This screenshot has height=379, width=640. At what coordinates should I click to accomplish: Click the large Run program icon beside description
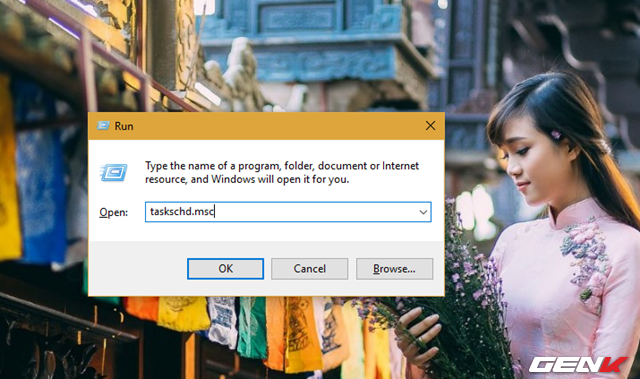click(114, 173)
